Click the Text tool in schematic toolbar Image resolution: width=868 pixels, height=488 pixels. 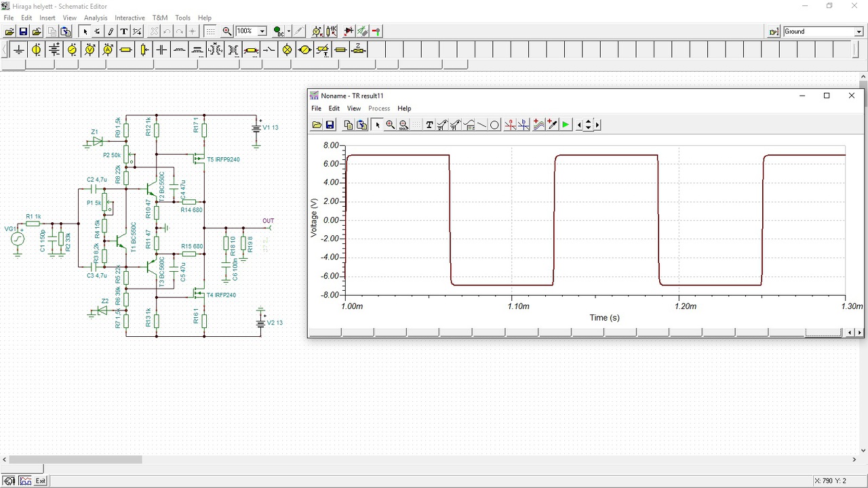(x=123, y=31)
